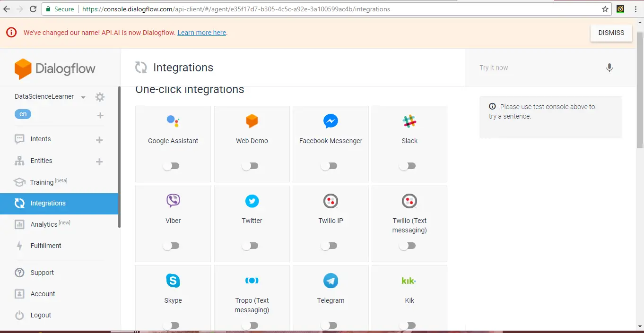Click the Slack logo icon
This screenshot has height=333, width=644.
(409, 121)
